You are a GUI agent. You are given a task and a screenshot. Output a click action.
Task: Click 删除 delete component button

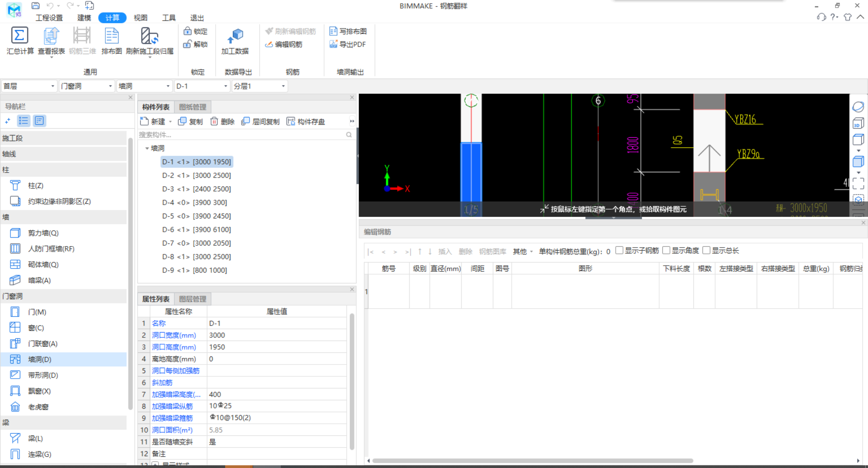point(222,122)
